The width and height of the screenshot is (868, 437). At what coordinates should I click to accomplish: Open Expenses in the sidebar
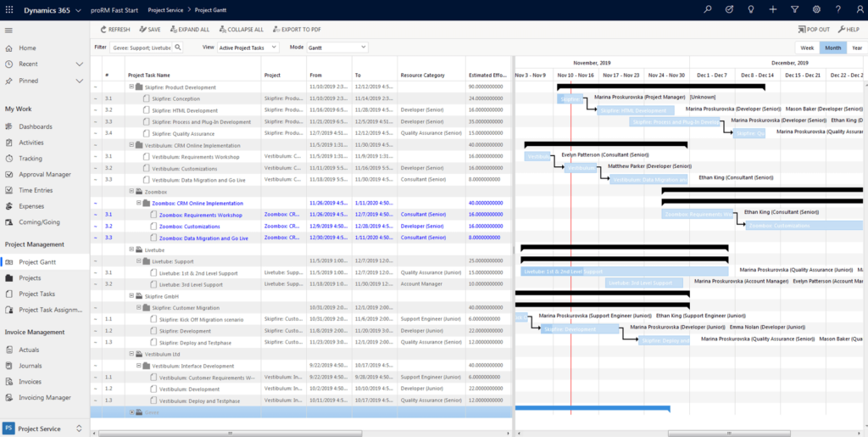tap(32, 206)
